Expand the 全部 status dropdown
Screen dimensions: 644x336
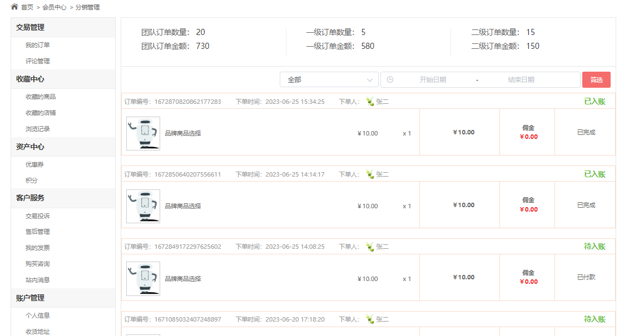[x=329, y=79]
